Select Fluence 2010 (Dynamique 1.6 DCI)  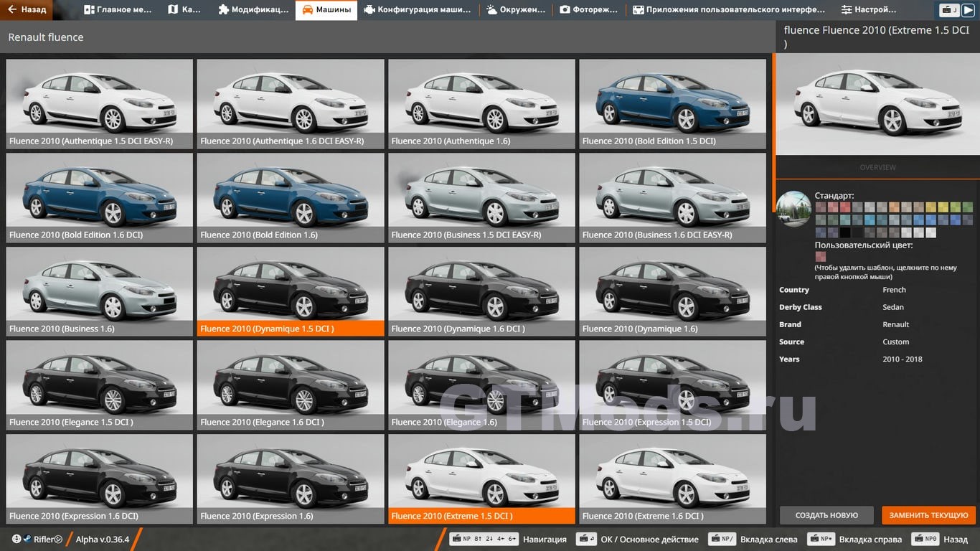point(481,292)
